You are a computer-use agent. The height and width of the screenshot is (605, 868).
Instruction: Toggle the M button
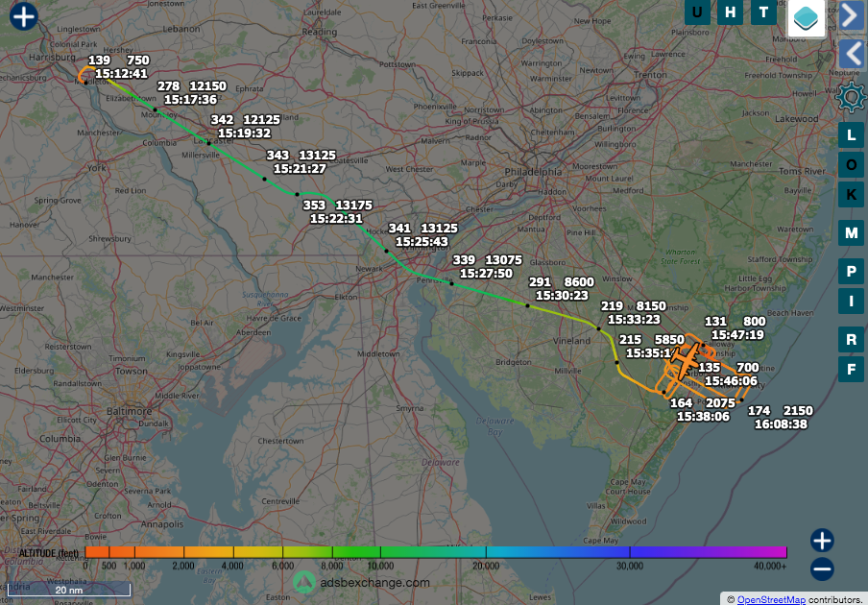point(851,233)
